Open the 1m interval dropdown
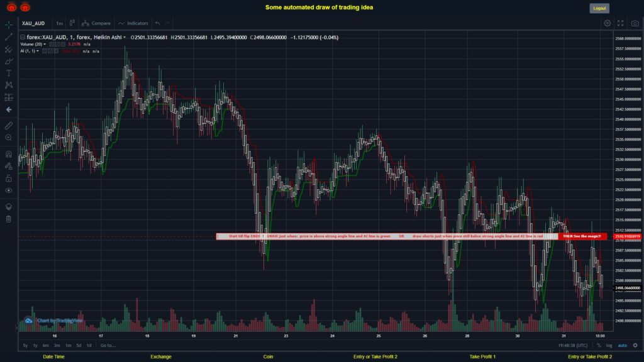This screenshot has width=644, height=362. point(60,23)
